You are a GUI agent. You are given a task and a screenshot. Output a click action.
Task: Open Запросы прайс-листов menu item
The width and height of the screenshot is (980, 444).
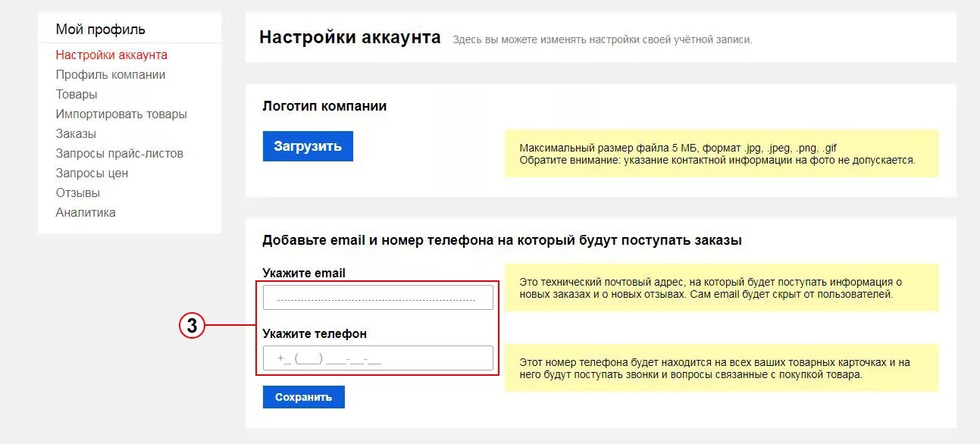click(120, 153)
